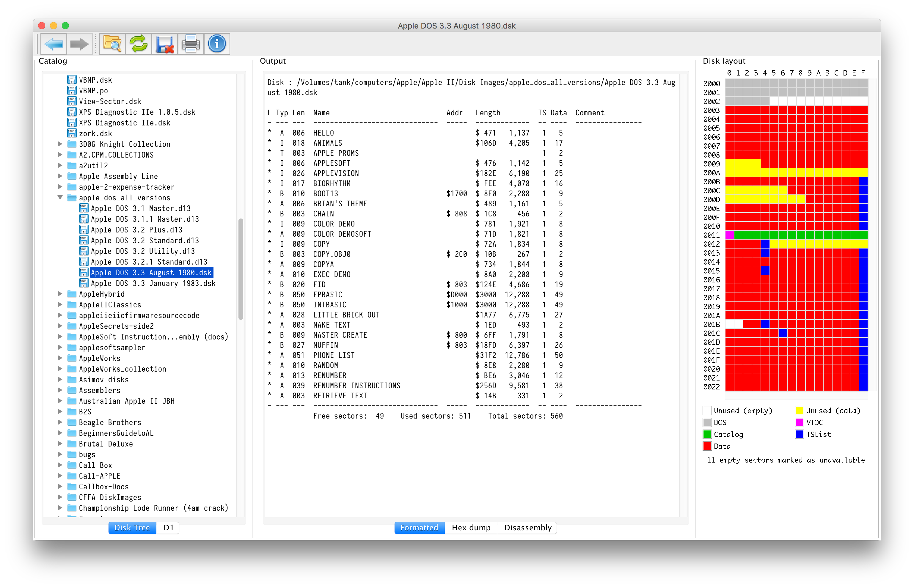Click the floppy disk with red X icon

point(165,44)
